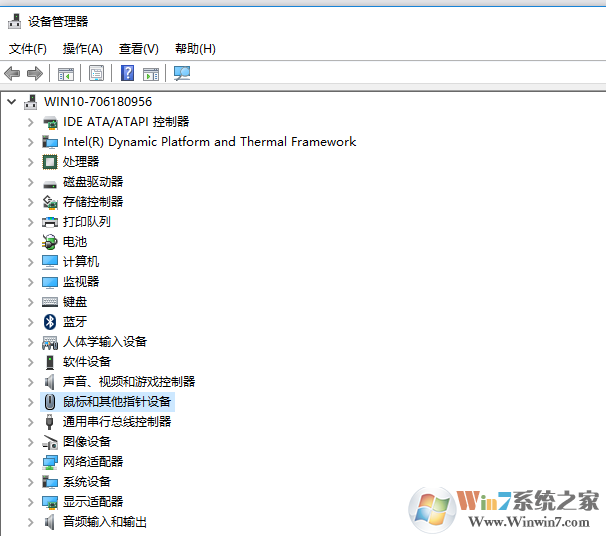The height and width of the screenshot is (536, 606).
Task: Expand the 键盘 category arrow
Action: (31, 302)
